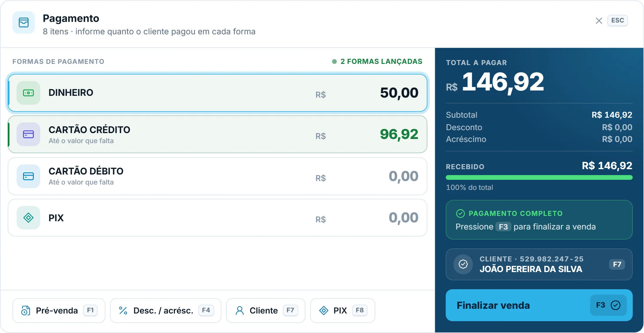This screenshot has height=333, width=644.
Task: Click Finalizar venda button
Action: click(x=539, y=305)
